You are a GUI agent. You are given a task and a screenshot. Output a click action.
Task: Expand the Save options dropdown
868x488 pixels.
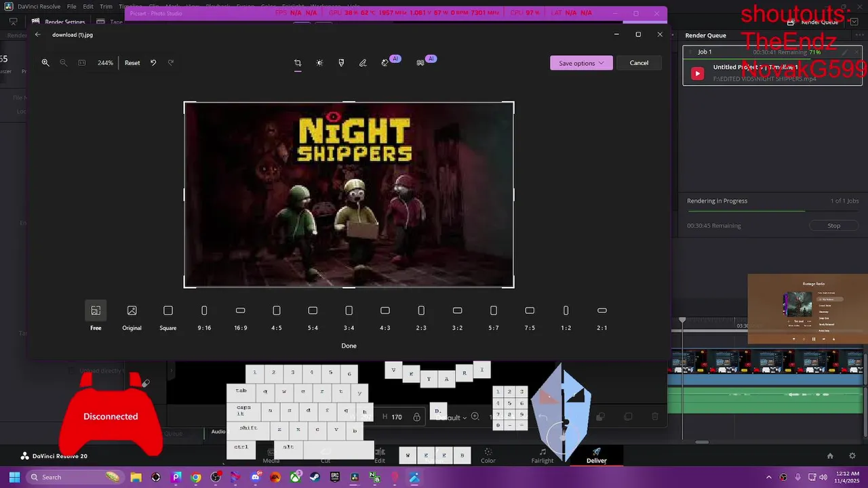point(581,63)
